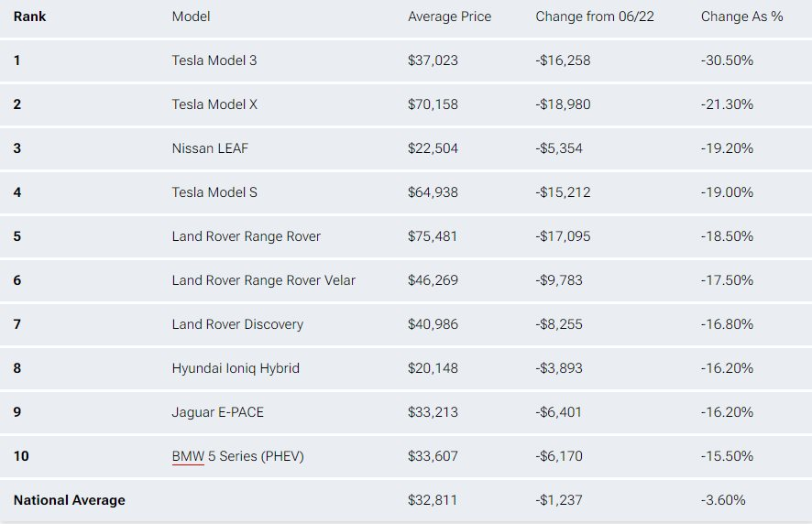
Task: Select the -$18,980 change value
Action: 563,104
